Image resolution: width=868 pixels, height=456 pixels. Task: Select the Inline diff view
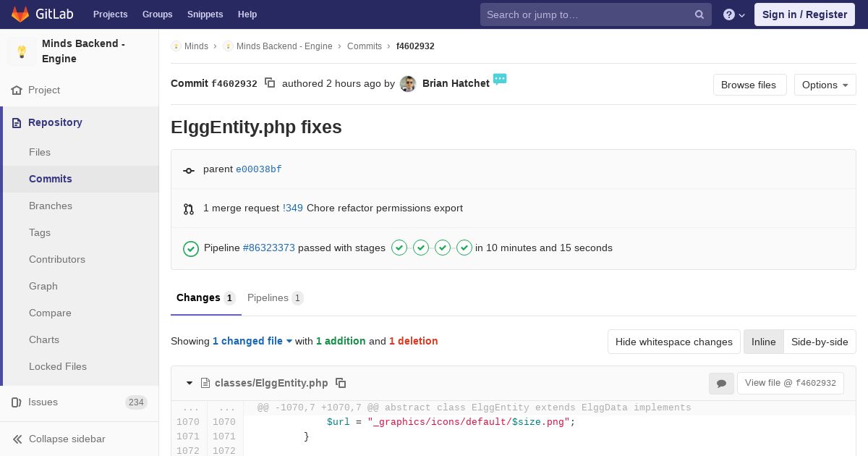coord(763,342)
